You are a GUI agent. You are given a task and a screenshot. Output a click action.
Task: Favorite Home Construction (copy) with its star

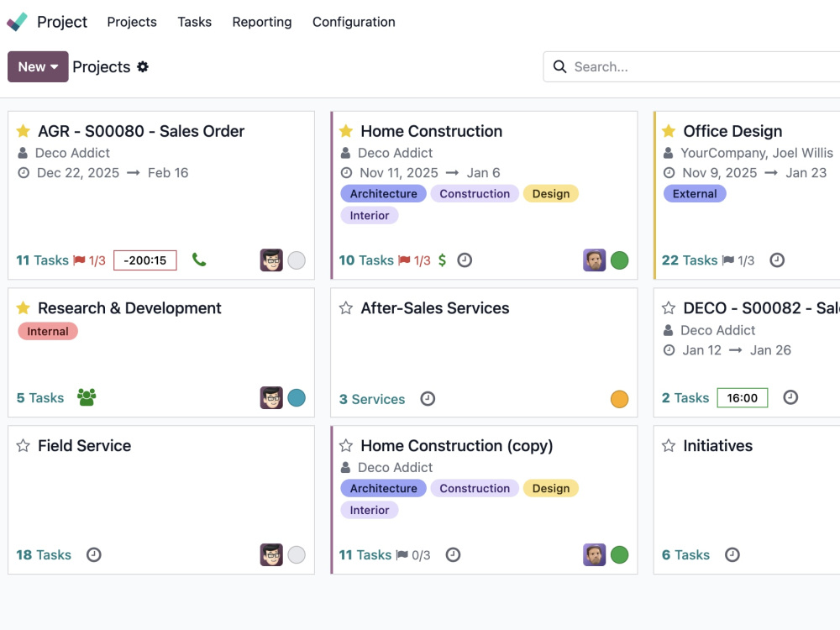tap(346, 446)
